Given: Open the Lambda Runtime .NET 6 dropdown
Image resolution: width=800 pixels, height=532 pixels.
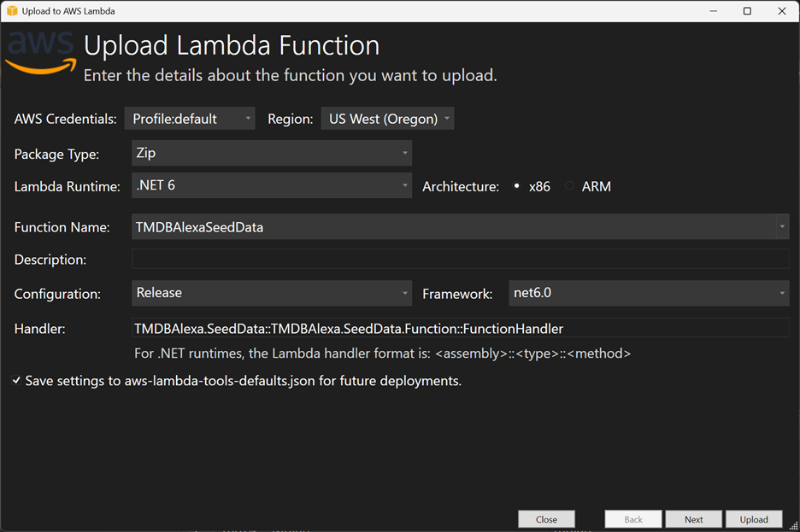Looking at the screenshot, I should click(x=405, y=185).
